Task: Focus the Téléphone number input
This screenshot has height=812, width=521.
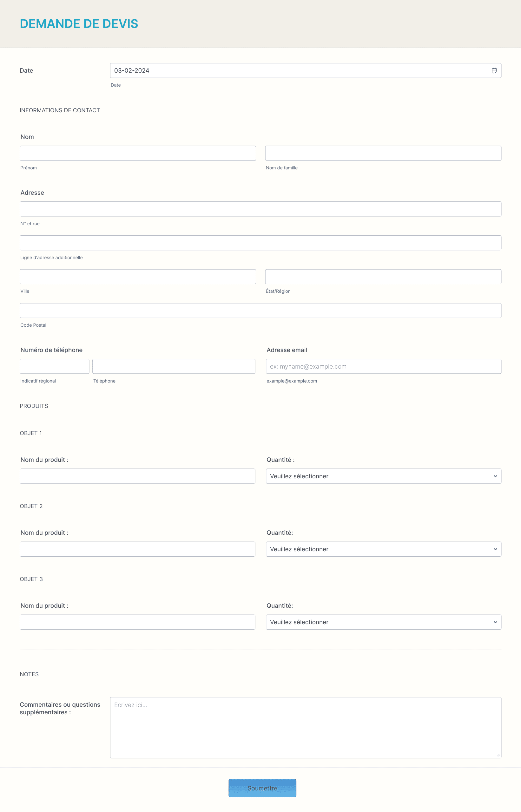Action: (174, 366)
